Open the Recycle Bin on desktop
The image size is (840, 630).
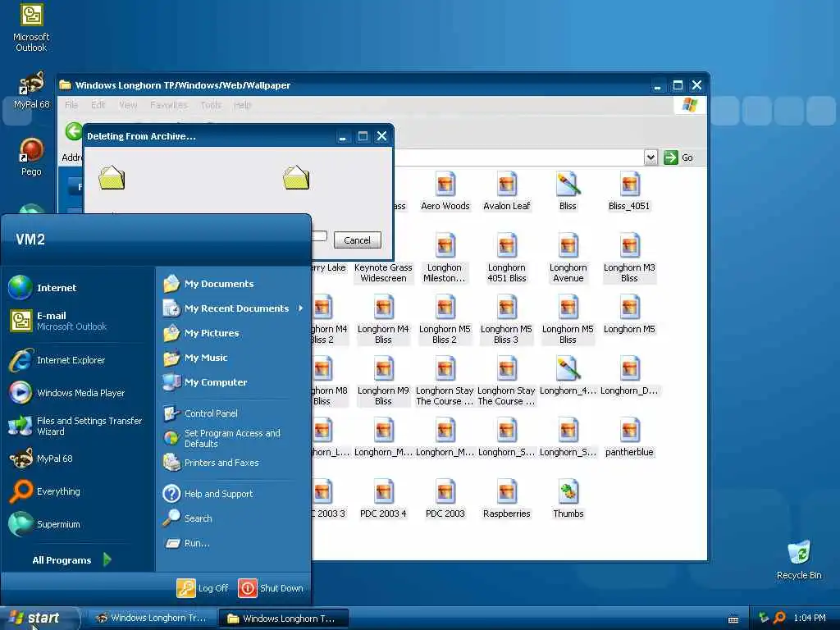[x=798, y=560]
